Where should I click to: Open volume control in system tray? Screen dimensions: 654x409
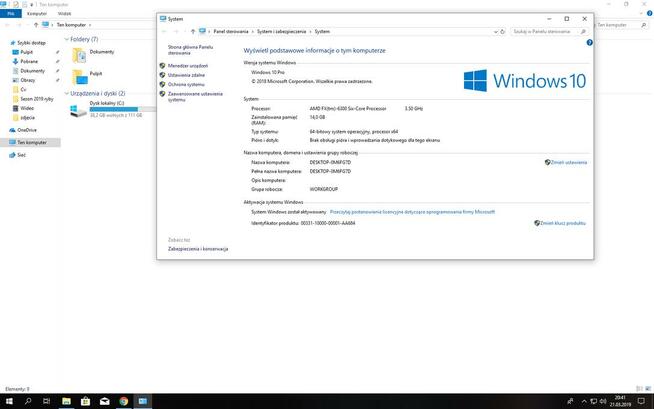point(603,401)
